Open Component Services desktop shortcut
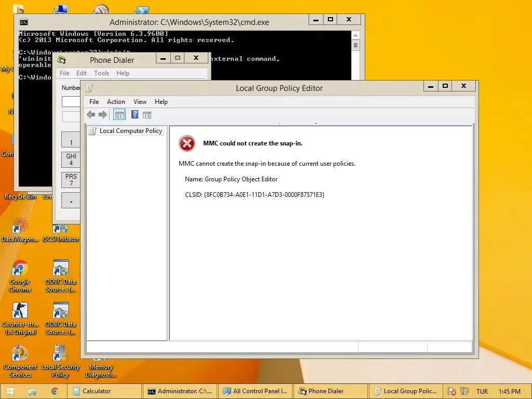This screenshot has width=532, height=399. pos(20,362)
